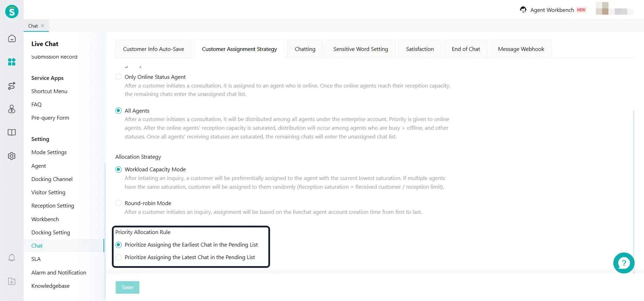The height and width of the screenshot is (301, 644).
Task: Open the open-book icon in sidebar
Action: tap(12, 133)
